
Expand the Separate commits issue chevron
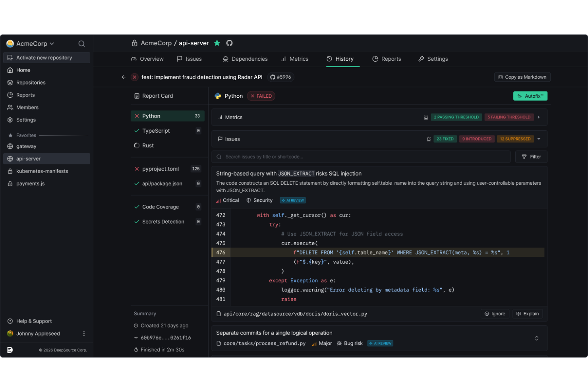[537, 338]
